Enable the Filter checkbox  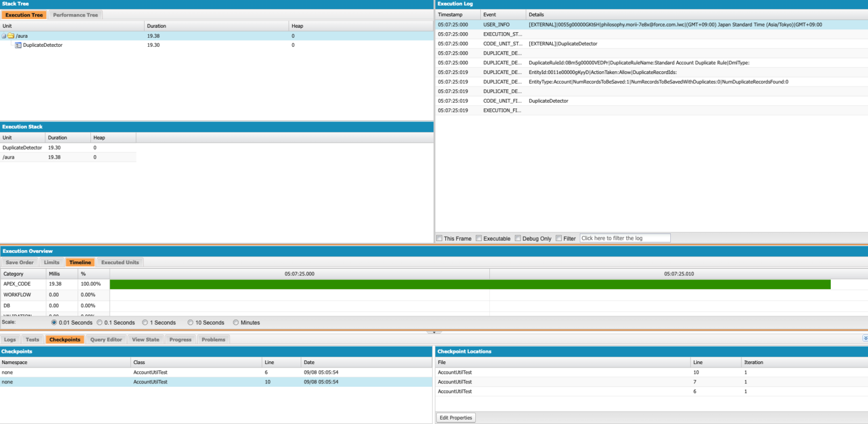(x=558, y=238)
